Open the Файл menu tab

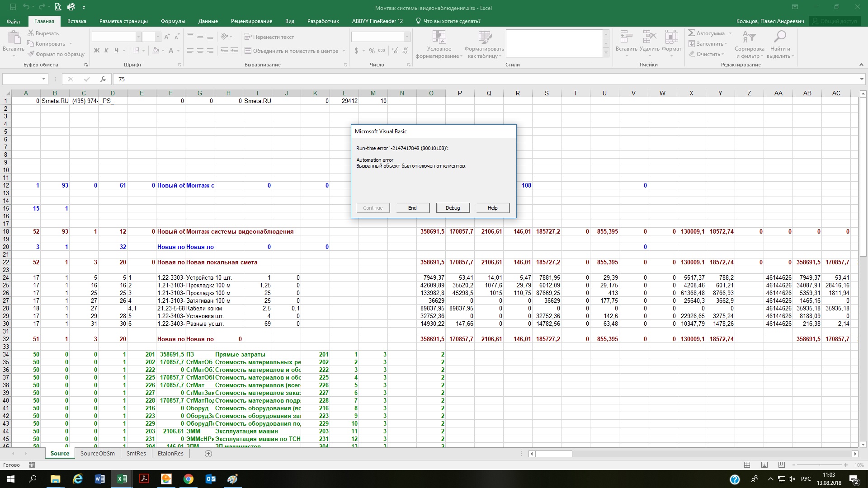coord(14,21)
